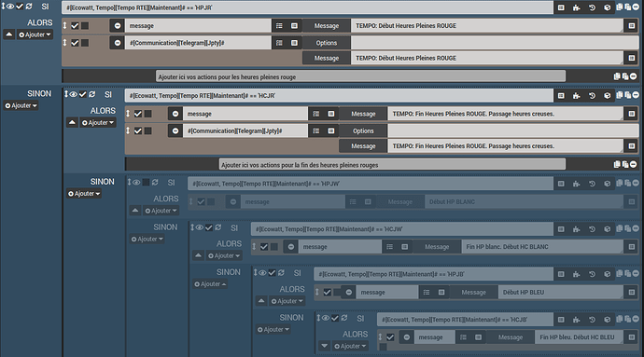Open expression history for the HCJR condition
Viewport: 644px width, 357px height.
pyautogui.click(x=592, y=96)
